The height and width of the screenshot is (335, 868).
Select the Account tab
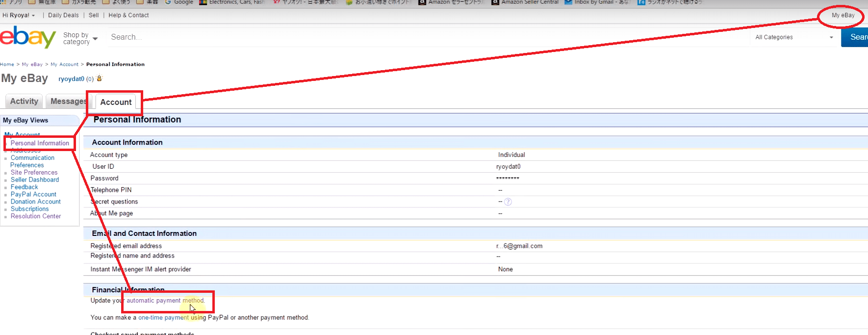[116, 102]
